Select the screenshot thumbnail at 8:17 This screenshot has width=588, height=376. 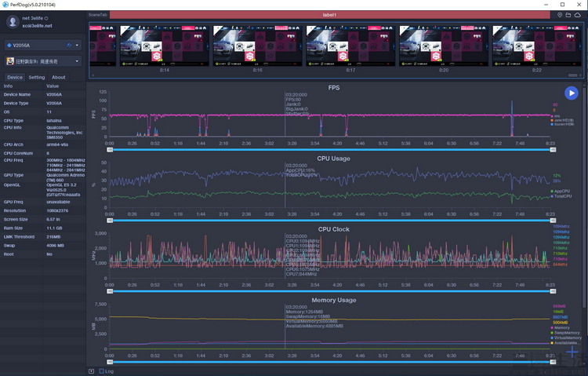pyautogui.click(x=350, y=46)
